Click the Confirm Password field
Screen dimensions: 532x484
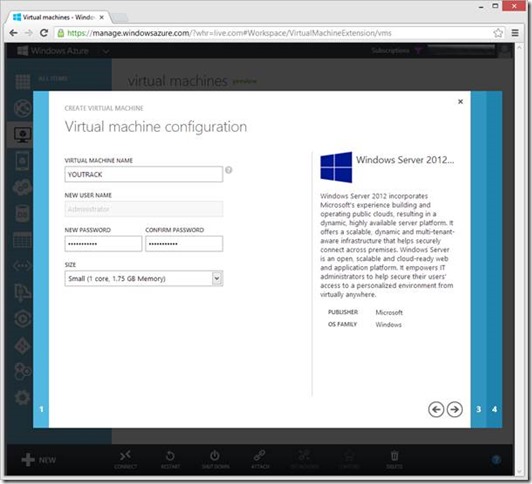pos(184,244)
